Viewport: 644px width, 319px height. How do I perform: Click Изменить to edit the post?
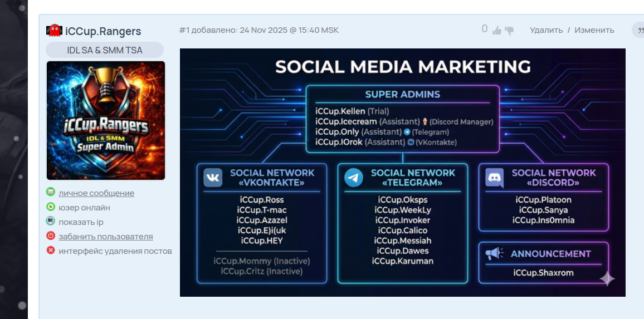pos(594,30)
